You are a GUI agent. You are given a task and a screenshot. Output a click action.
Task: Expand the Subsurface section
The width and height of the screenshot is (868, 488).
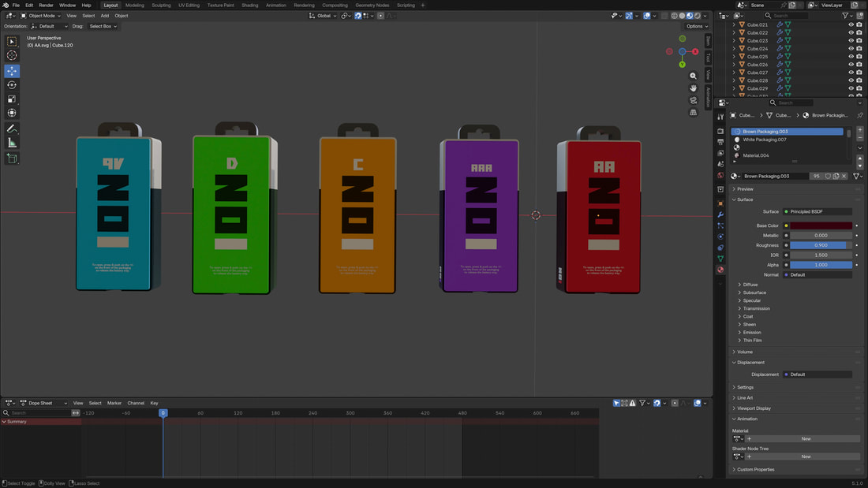tap(754, 292)
